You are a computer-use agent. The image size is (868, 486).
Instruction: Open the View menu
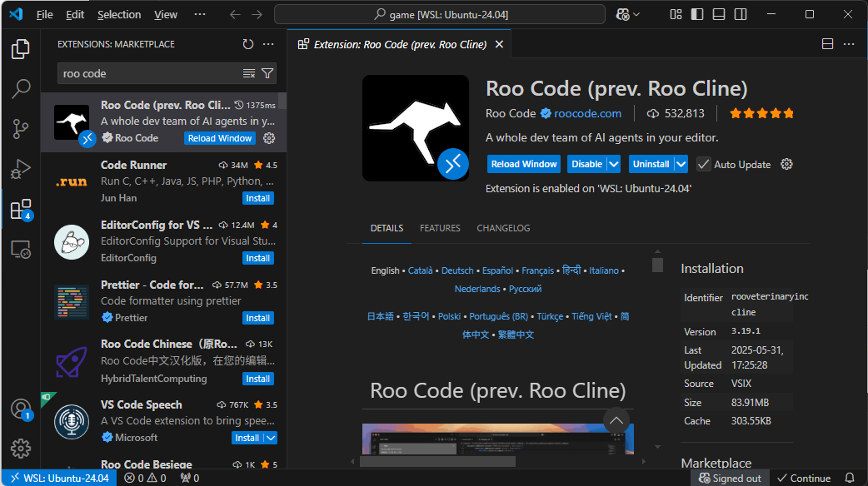pos(166,14)
